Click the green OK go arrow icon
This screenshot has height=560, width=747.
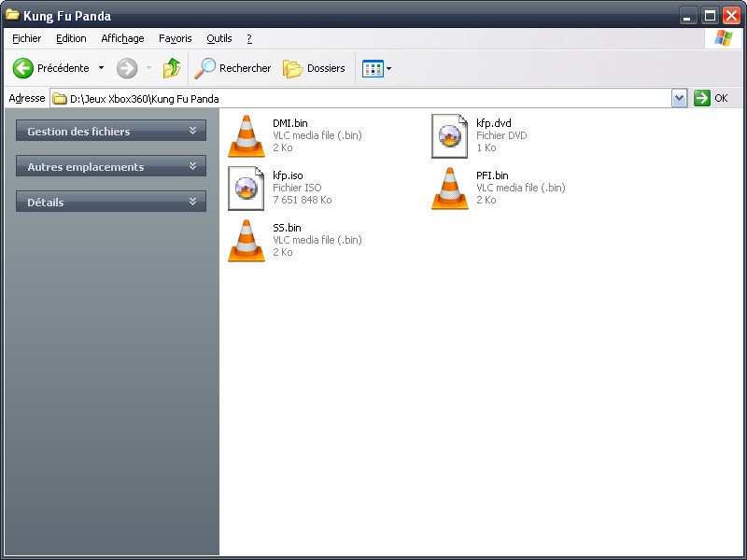702,98
